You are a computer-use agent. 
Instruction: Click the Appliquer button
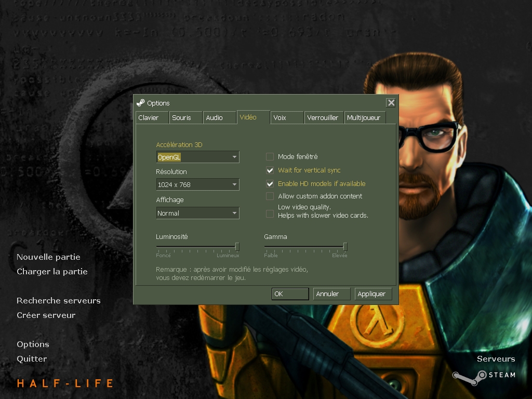373,294
